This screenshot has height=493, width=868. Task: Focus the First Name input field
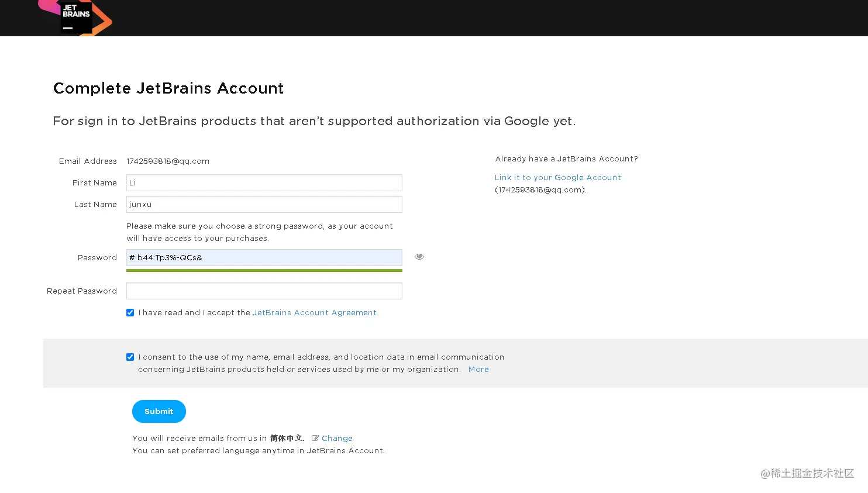click(x=264, y=183)
